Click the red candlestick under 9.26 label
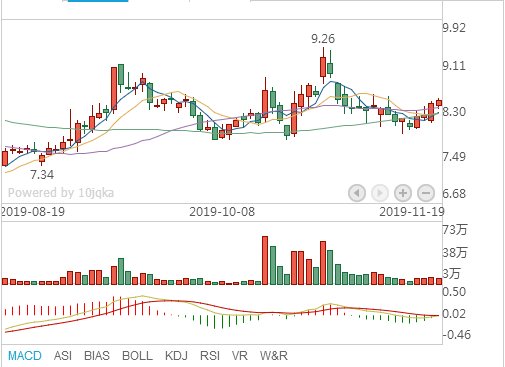This screenshot has width=505, height=367. (x=323, y=66)
